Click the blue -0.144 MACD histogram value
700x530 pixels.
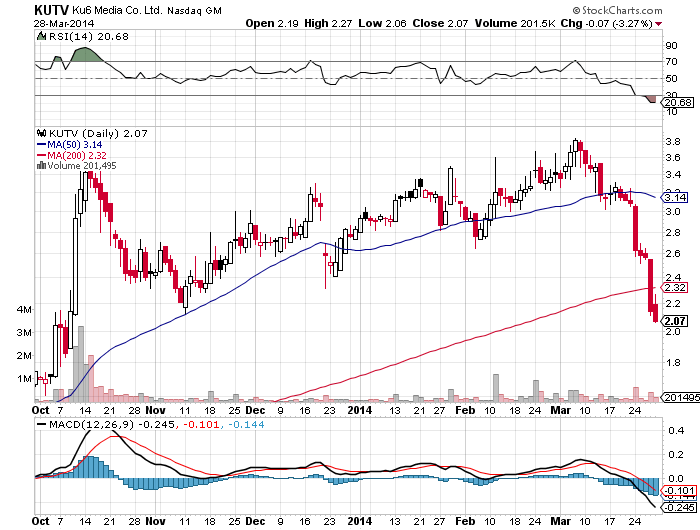coord(246,424)
